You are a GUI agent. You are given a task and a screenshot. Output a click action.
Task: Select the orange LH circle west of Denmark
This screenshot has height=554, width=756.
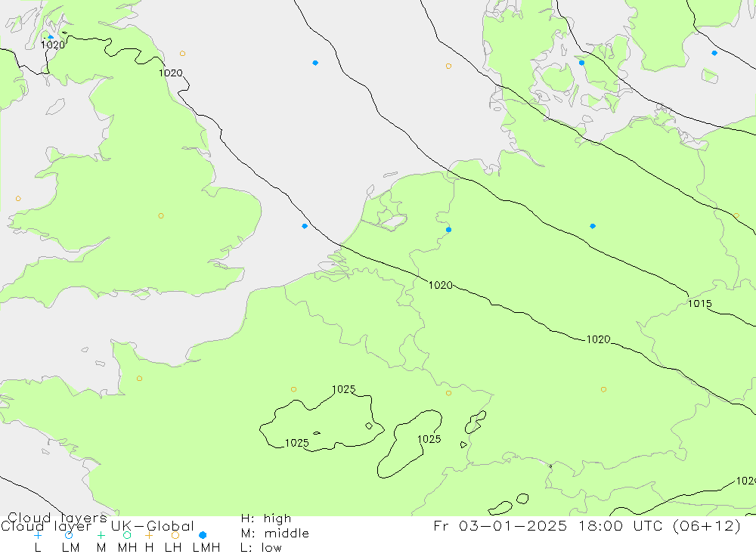[449, 66]
